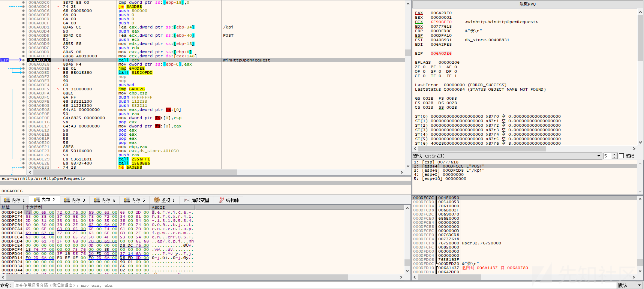Click the 十六进制 column header in dump
Screen dimensions: 644x289
click(x=87, y=207)
